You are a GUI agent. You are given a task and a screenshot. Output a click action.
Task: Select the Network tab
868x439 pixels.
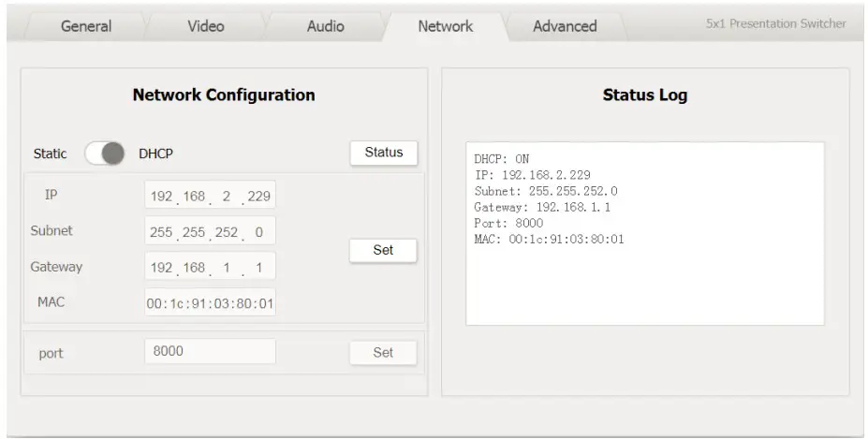446,26
